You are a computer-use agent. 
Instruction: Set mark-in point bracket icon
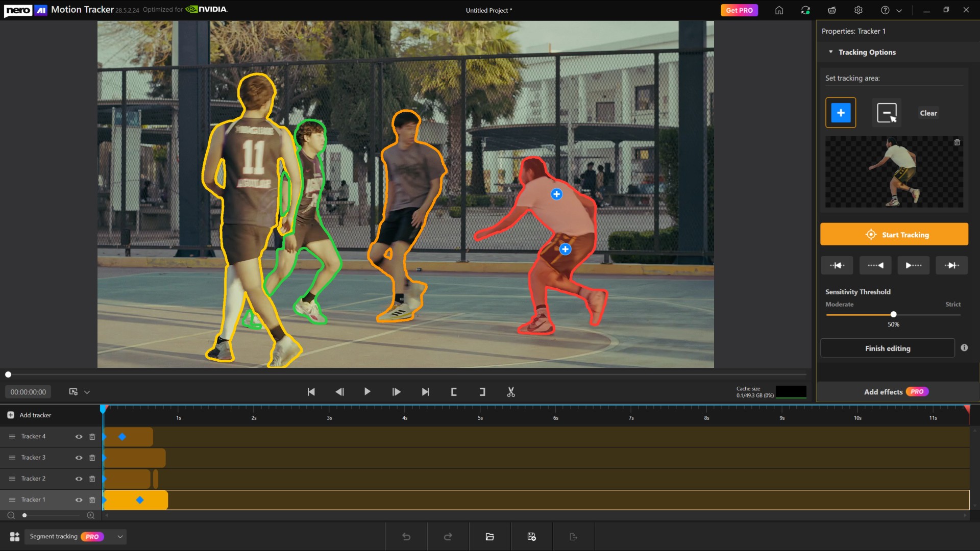point(454,392)
